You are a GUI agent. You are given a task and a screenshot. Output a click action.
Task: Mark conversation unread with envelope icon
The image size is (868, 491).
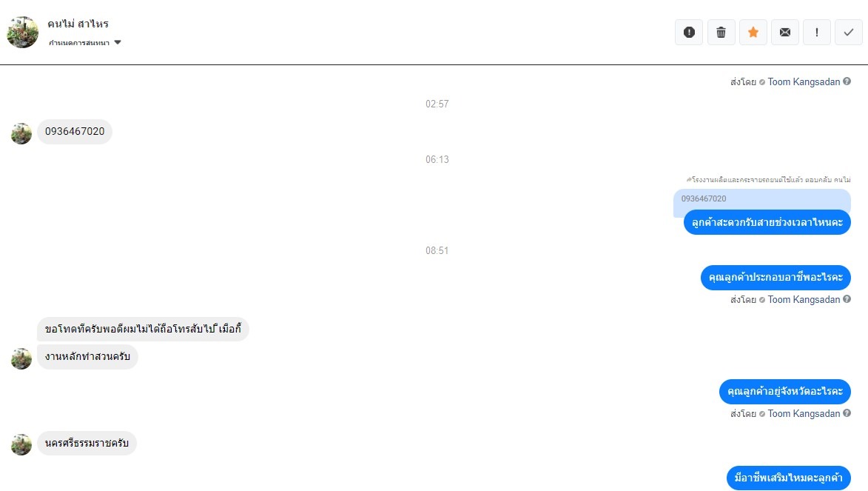[x=785, y=32]
